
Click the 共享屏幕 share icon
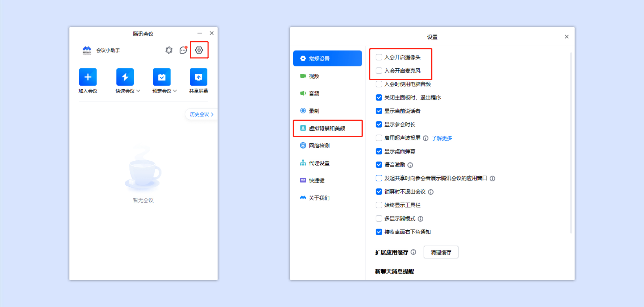pos(199,77)
